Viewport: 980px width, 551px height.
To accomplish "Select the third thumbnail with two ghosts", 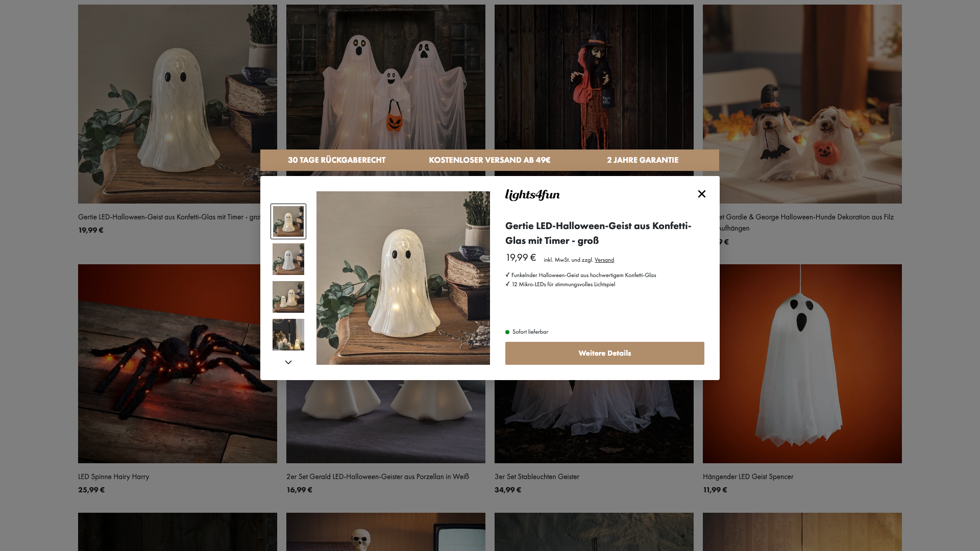I will (x=288, y=297).
